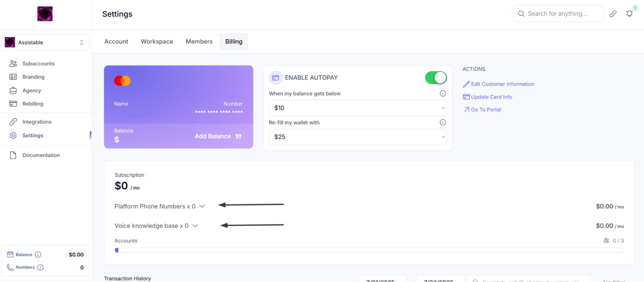The height and width of the screenshot is (282, 644).
Task: Click info icon next to Numbers label
Action: [40, 267]
